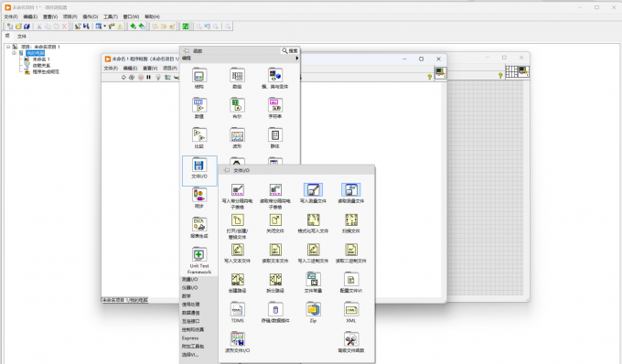Open 操作(O) menu in project explorer
The width and height of the screenshot is (622, 364).
(90, 16)
